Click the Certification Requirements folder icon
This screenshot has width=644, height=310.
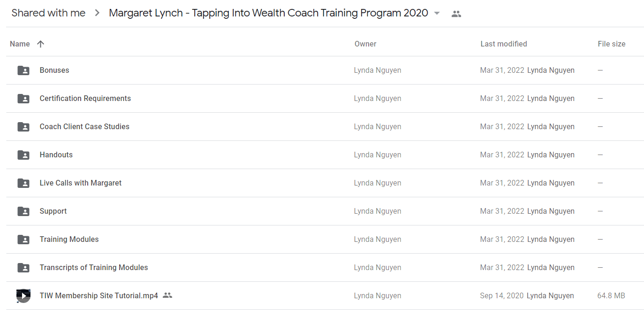pyautogui.click(x=23, y=99)
